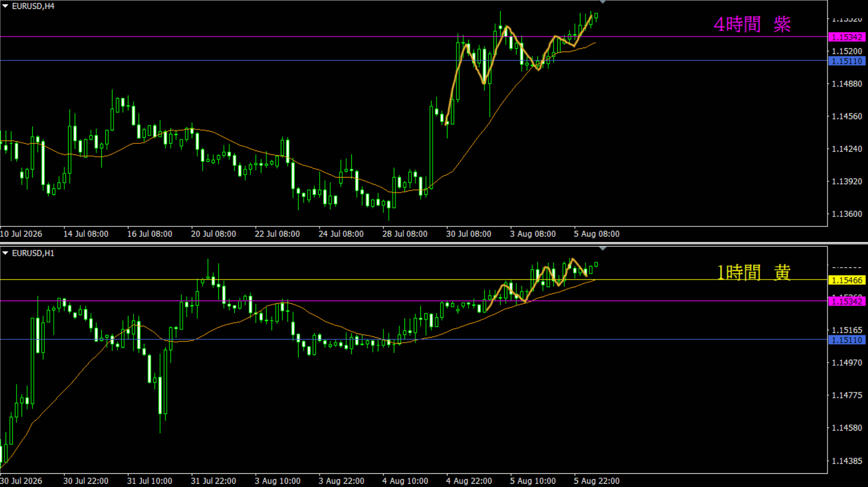The width and height of the screenshot is (868, 487).
Task: Click the "31 Jul 10:00" time axis label
Action: coord(150,481)
